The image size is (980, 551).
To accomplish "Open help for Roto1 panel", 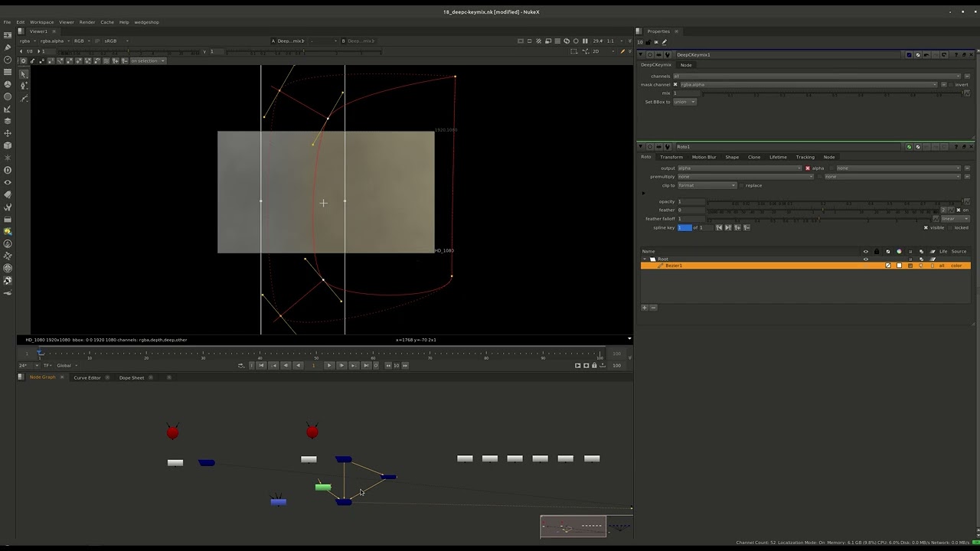I will point(956,147).
